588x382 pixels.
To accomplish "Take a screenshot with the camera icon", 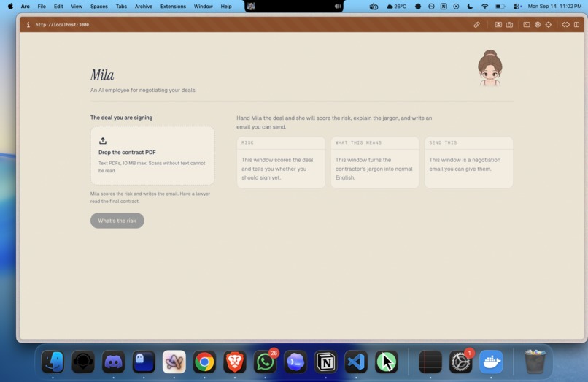I will coord(509,24).
